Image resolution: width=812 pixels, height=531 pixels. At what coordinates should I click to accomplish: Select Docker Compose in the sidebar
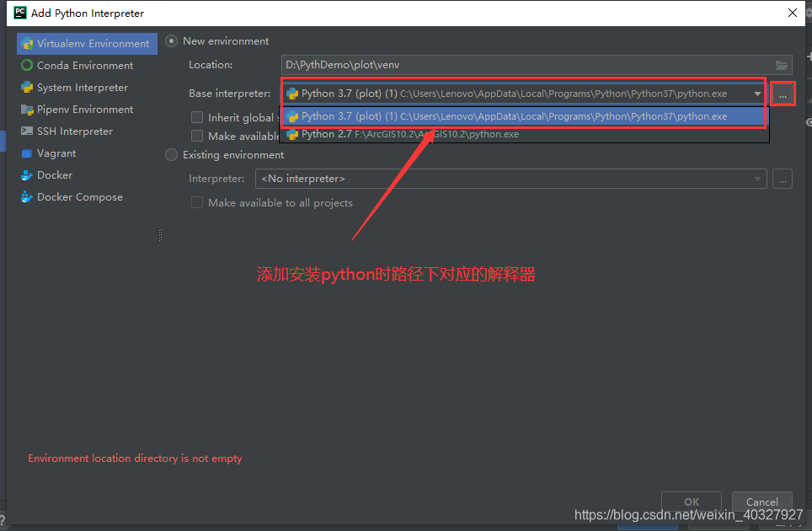click(x=74, y=196)
